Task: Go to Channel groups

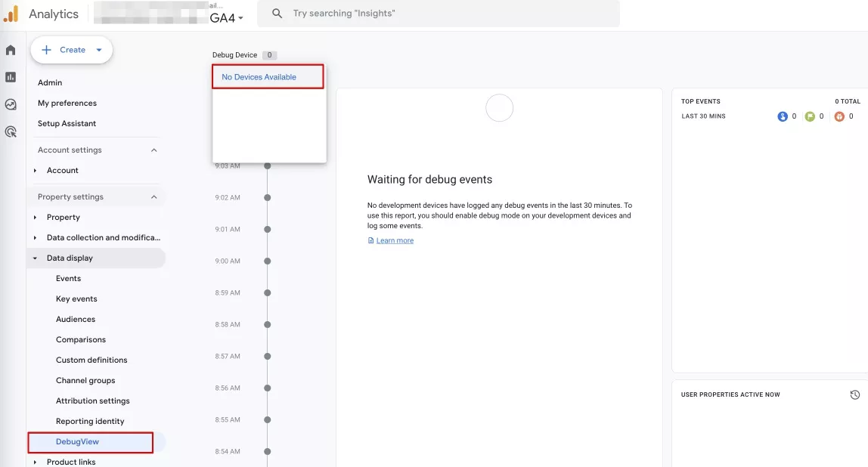Action: pyautogui.click(x=85, y=381)
